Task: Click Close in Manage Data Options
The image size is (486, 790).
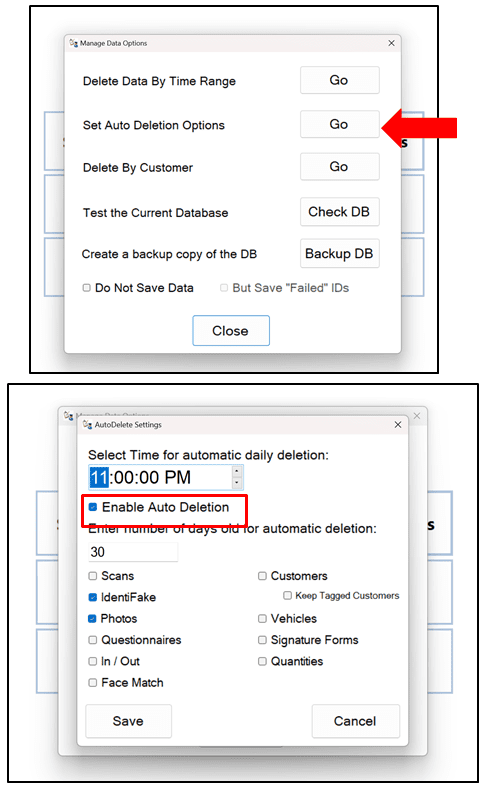Action: [231, 331]
